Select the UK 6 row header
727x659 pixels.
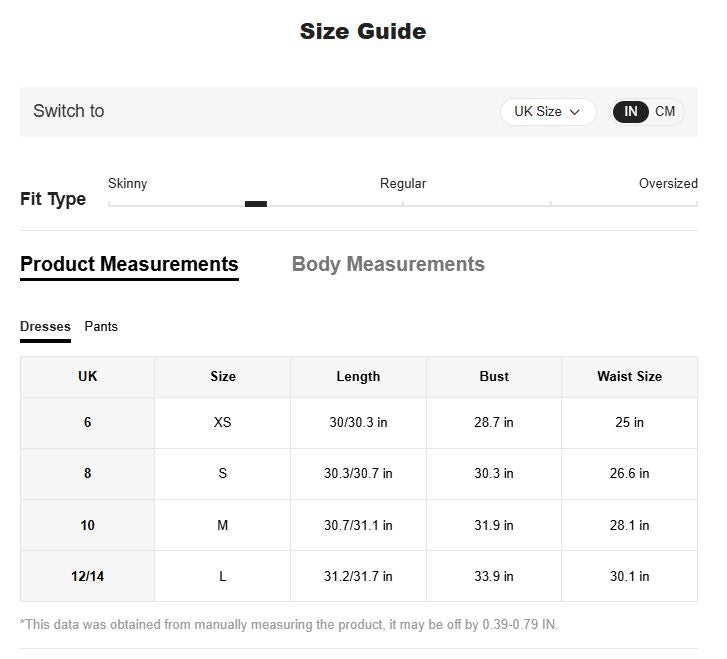(88, 423)
